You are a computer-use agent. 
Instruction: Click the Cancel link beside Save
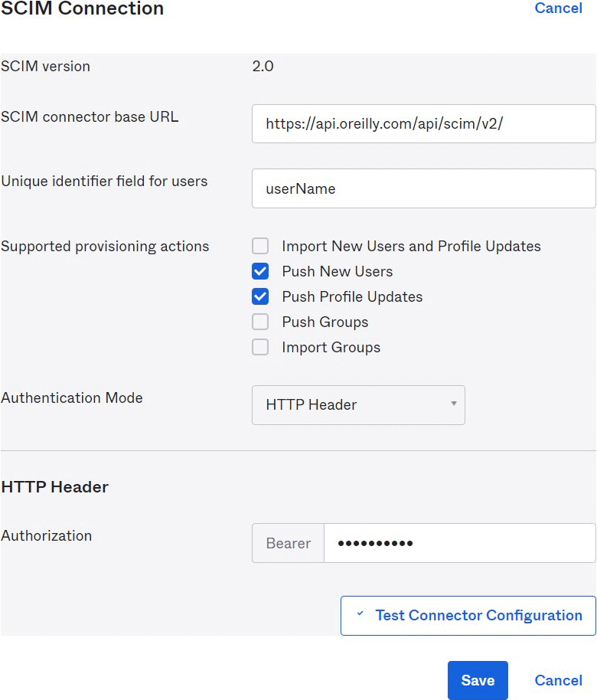(x=558, y=680)
